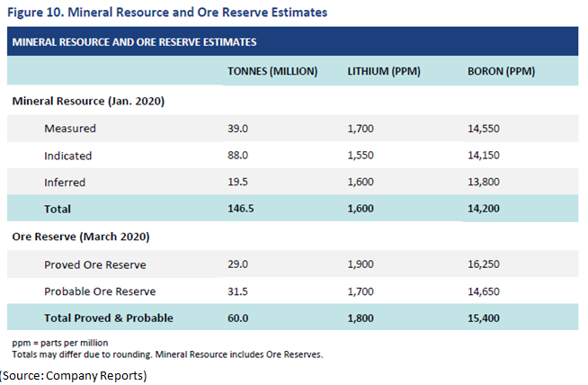This screenshot has height=385, width=588.
Task: Click the Inferred row label
Action: tap(65, 183)
